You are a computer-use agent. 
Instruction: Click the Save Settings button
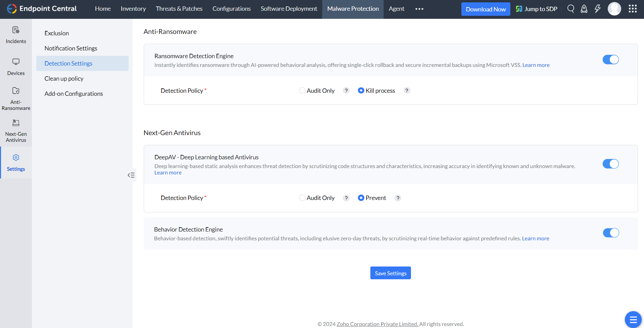(390, 273)
